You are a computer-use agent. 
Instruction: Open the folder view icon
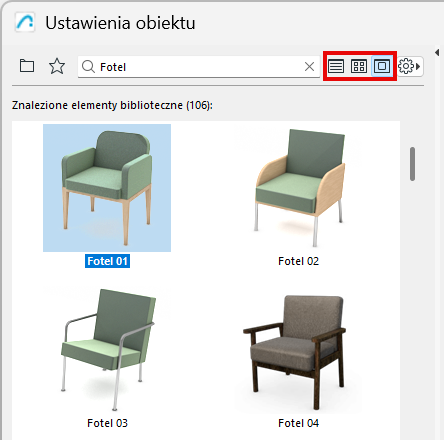(27, 66)
